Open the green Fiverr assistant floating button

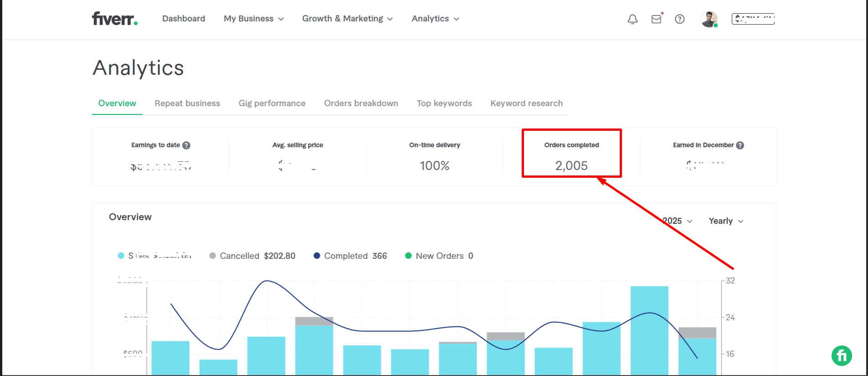[x=841, y=355]
